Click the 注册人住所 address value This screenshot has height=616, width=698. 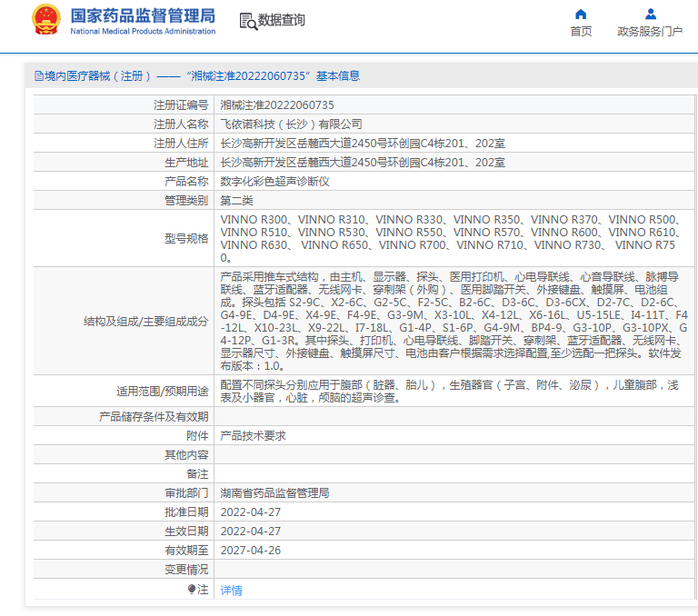[x=363, y=144]
